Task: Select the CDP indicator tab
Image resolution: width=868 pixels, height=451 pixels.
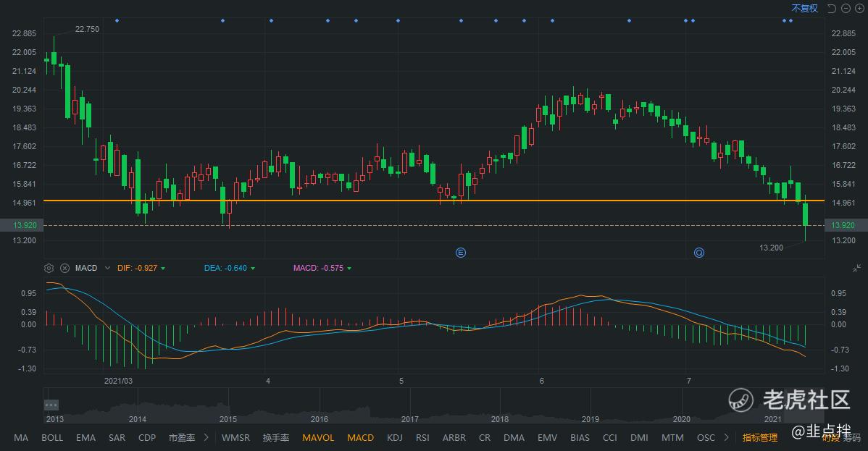Action: coord(146,438)
